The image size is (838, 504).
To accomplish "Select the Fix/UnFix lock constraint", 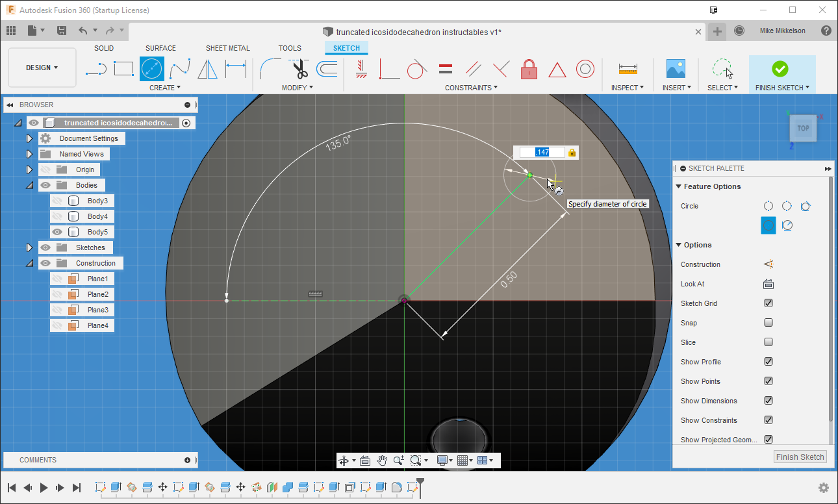I will click(x=529, y=69).
